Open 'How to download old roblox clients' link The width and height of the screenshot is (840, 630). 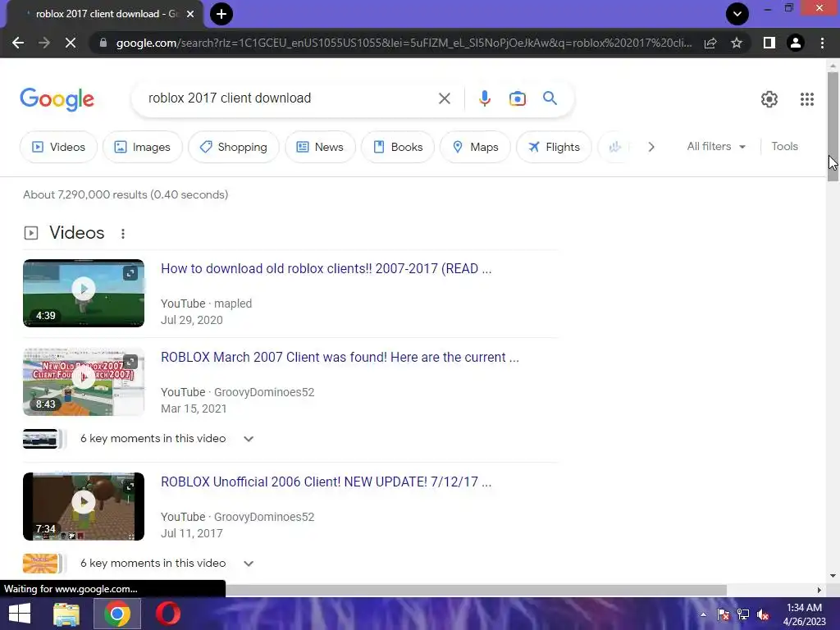(x=326, y=268)
